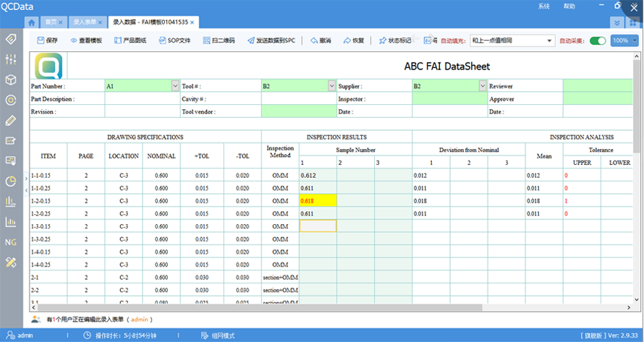Click the 3D cube icon in sidebar
Viewport: 644px width, 342px height.
point(10,80)
